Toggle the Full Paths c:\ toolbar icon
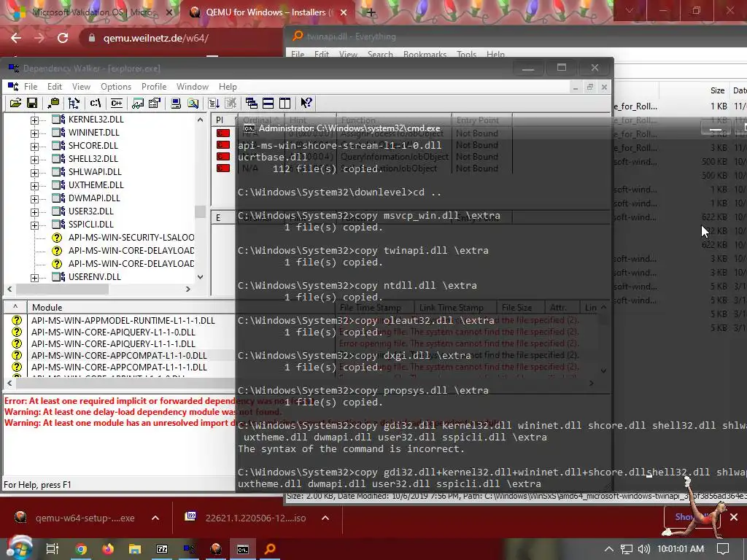The image size is (747, 560). click(x=96, y=103)
